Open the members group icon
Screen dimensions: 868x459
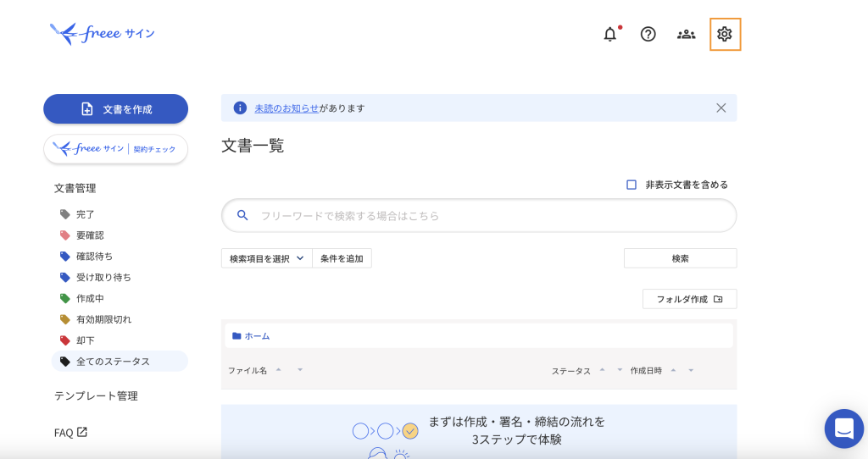click(686, 35)
